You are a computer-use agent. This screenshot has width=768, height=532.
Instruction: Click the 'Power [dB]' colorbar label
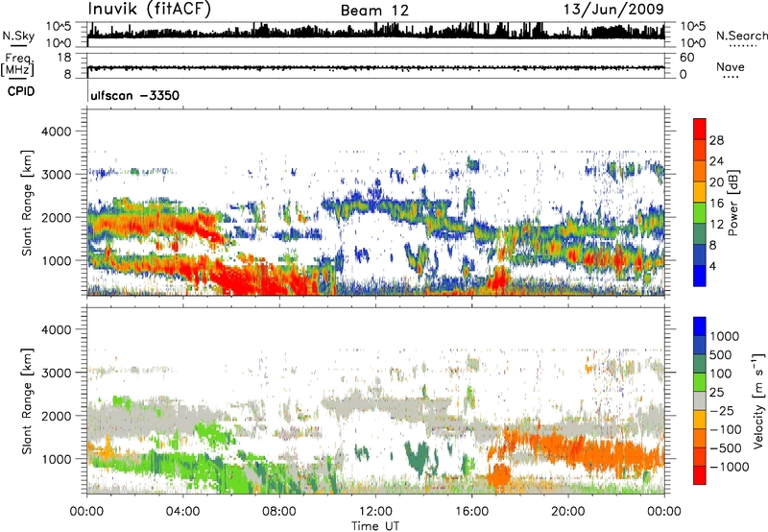[732, 203]
